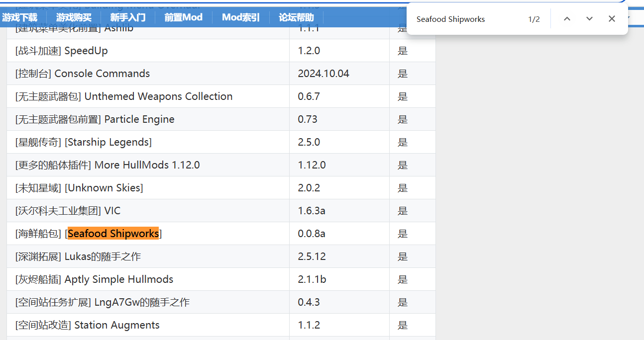This screenshot has width=644, height=340.
Task: Click the highlighted Seafood Shipworks text
Action: click(x=113, y=234)
